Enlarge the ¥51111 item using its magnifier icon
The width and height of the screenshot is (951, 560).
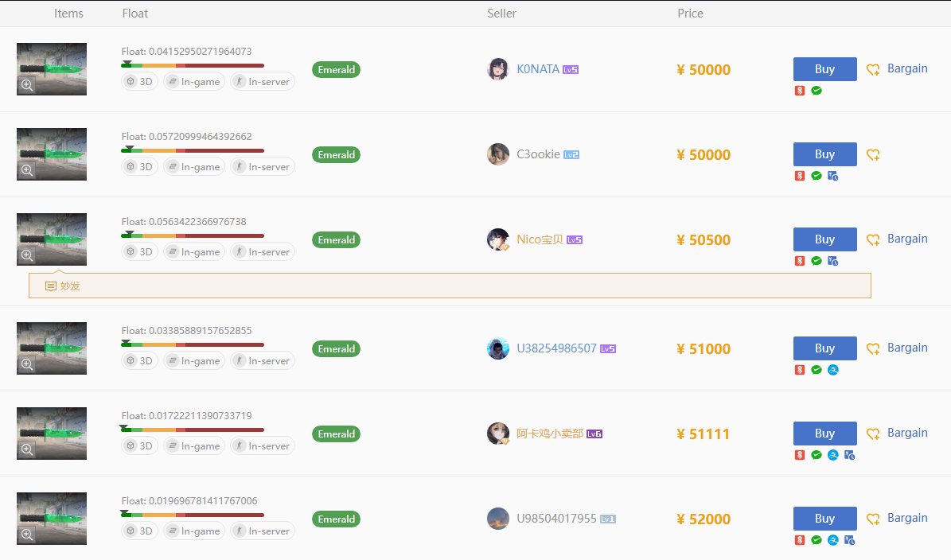tap(27, 449)
